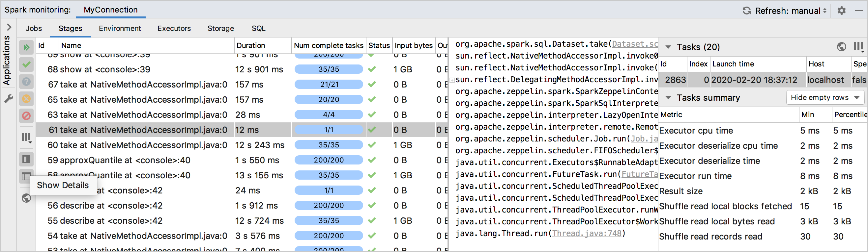The height and width of the screenshot is (252, 868).
Task: Open stages column chooser in left toolbar
Action: click(26, 137)
